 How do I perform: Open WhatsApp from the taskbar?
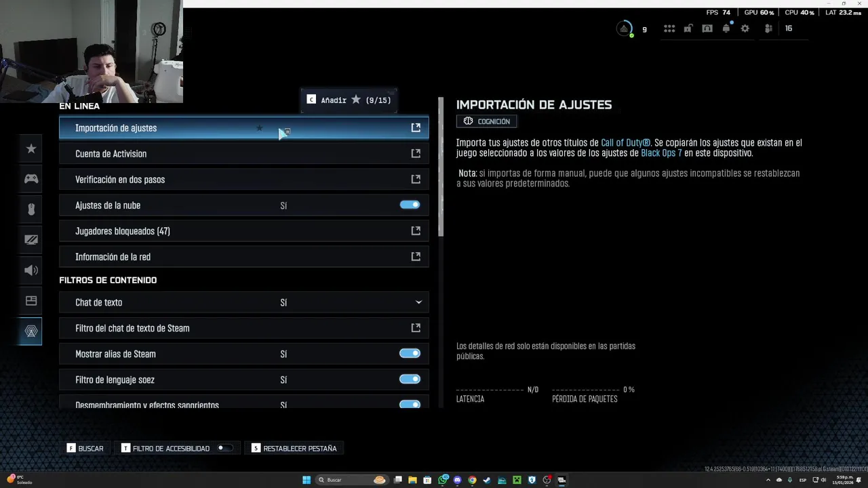coord(443,480)
